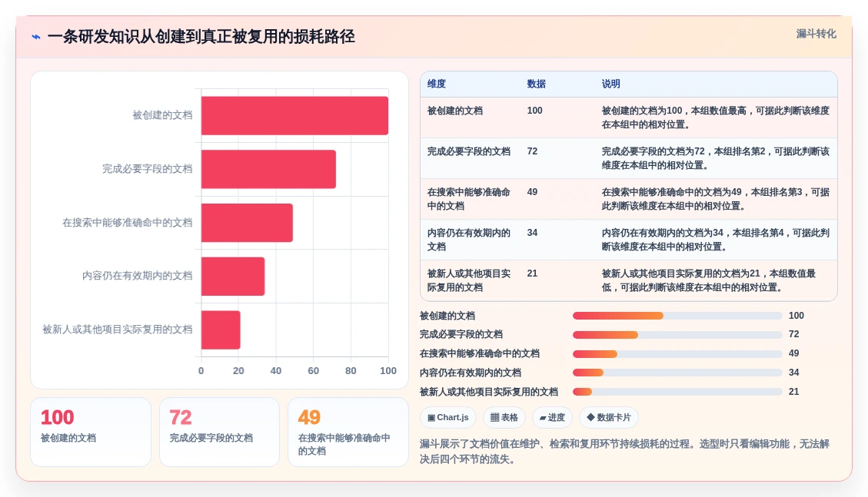This screenshot has width=868, height=497.
Task: Click the progress list value 34
Action: coord(794,373)
